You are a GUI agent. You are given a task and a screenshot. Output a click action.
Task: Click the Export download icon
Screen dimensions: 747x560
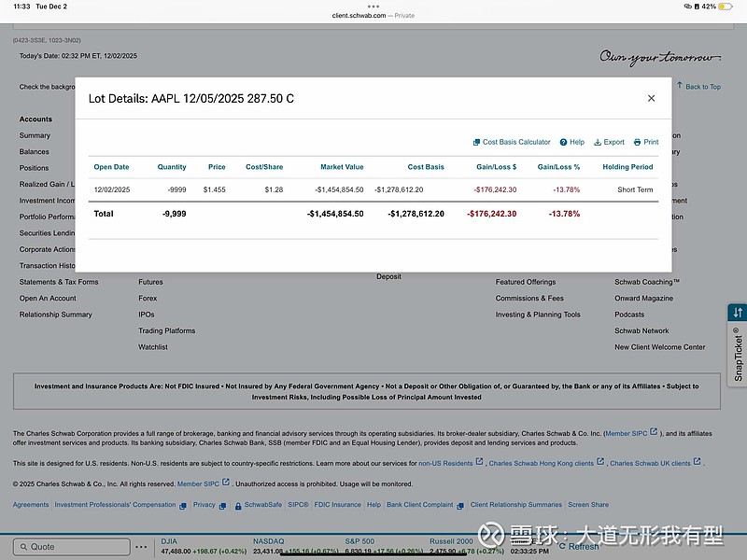tap(598, 142)
